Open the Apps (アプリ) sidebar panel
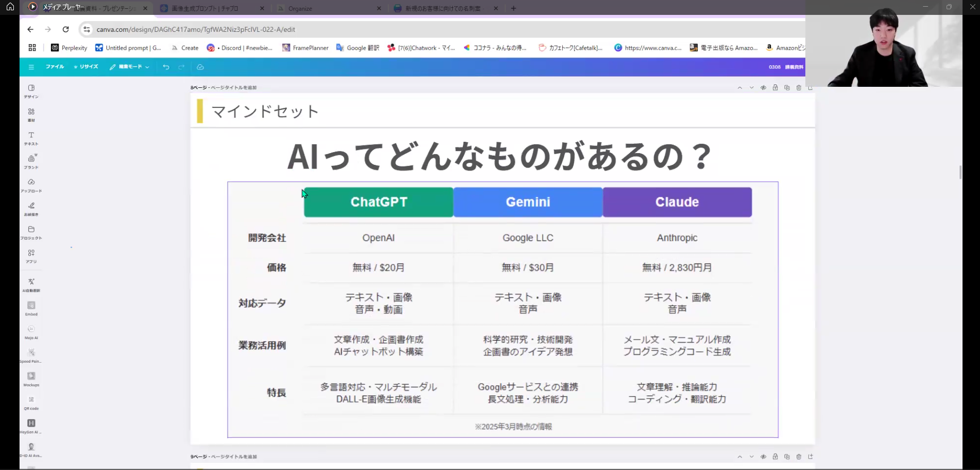This screenshot has width=980, height=470. click(31, 256)
